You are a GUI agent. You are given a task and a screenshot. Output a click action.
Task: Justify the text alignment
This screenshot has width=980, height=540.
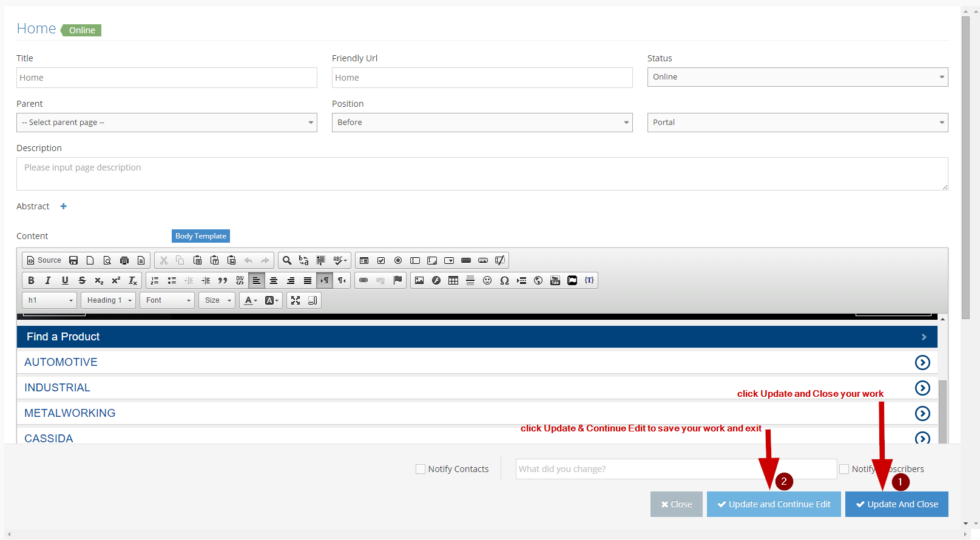[308, 280]
